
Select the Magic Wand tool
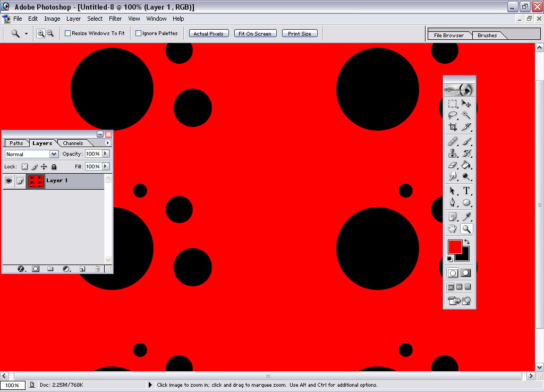pyautogui.click(x=466, y=115)
